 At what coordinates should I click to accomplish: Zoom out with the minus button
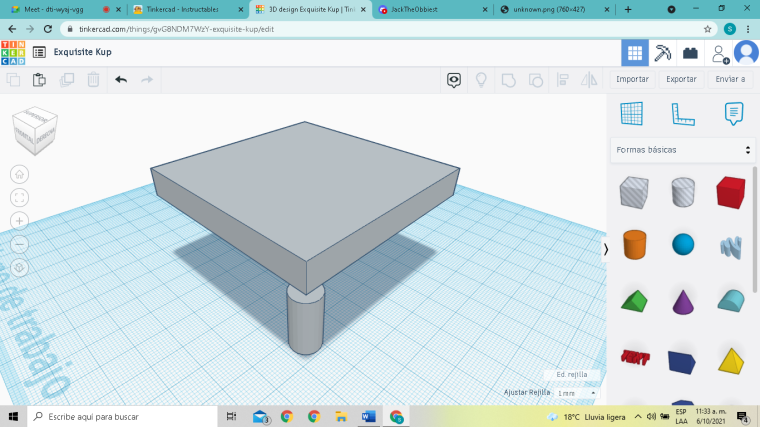coord(19,244)
